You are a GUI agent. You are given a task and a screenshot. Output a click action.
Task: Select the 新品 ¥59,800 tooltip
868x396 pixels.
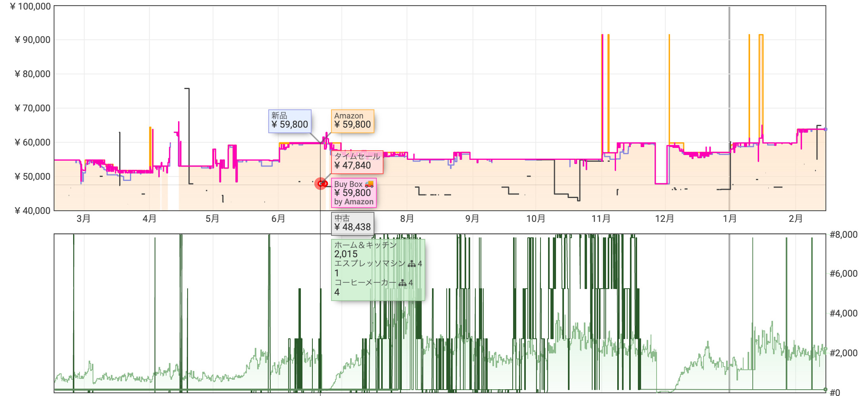pos(289,121)
